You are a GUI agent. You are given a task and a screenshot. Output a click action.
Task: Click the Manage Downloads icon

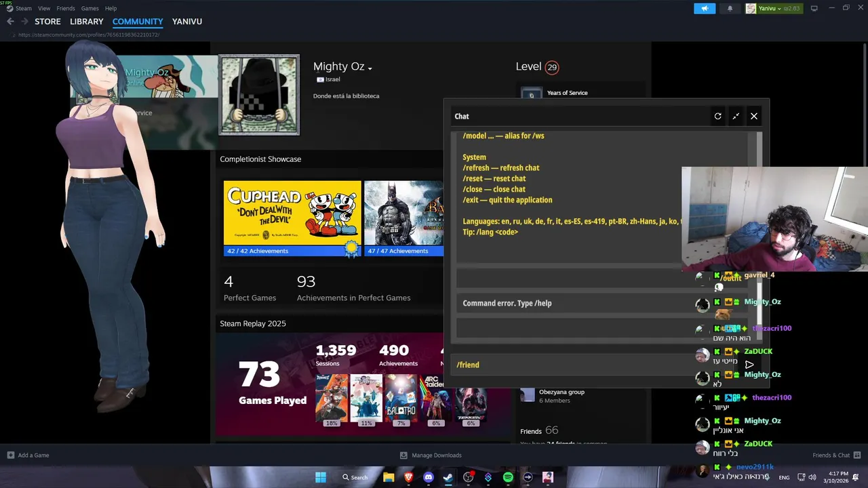coord(403,455)
